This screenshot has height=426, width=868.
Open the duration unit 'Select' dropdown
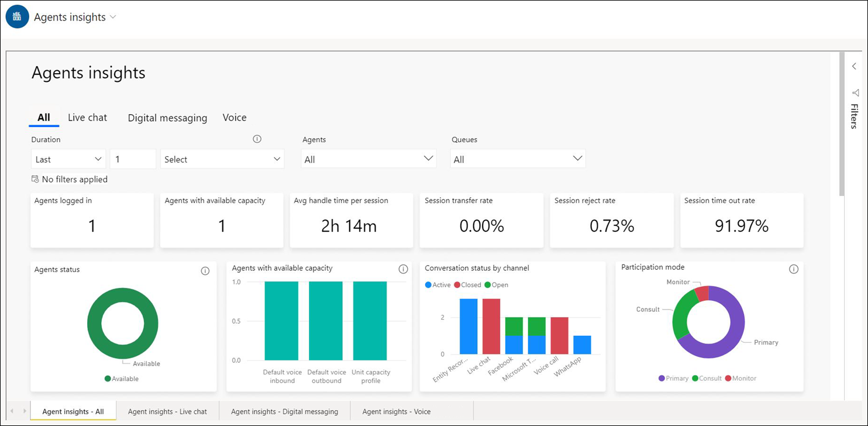click(222, 159)
